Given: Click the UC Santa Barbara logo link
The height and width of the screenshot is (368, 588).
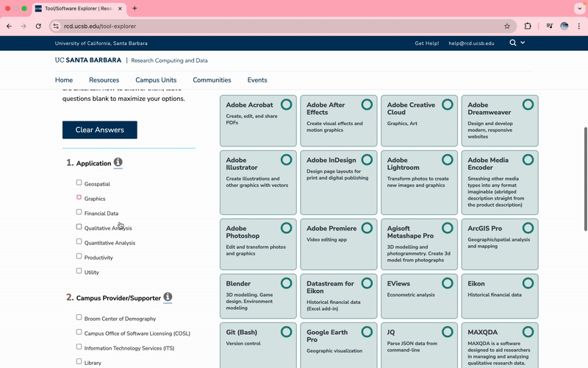Looking at the screenshot, I should pos(88,60).
